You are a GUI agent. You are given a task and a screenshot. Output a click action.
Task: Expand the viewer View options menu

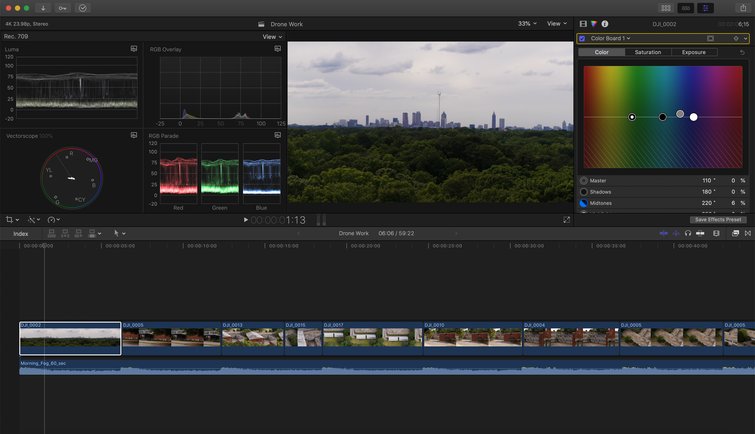pyautogui.click(x=557, y=23)
